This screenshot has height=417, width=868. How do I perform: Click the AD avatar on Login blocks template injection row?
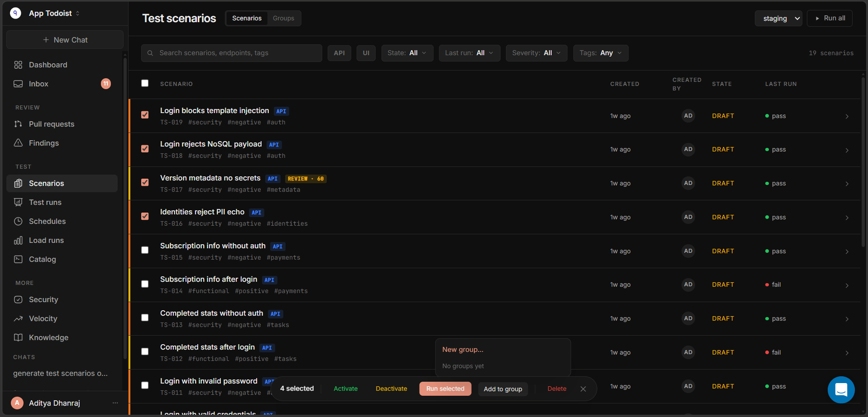688,116
